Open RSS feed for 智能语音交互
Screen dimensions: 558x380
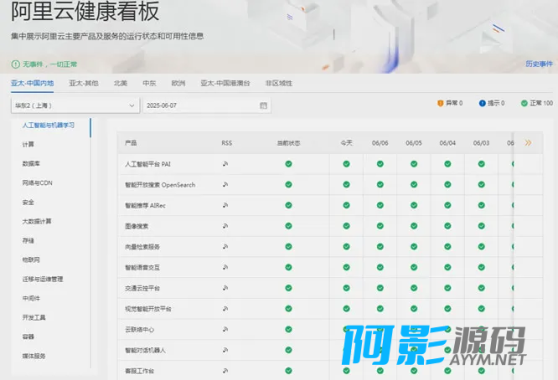coord(225,267)
